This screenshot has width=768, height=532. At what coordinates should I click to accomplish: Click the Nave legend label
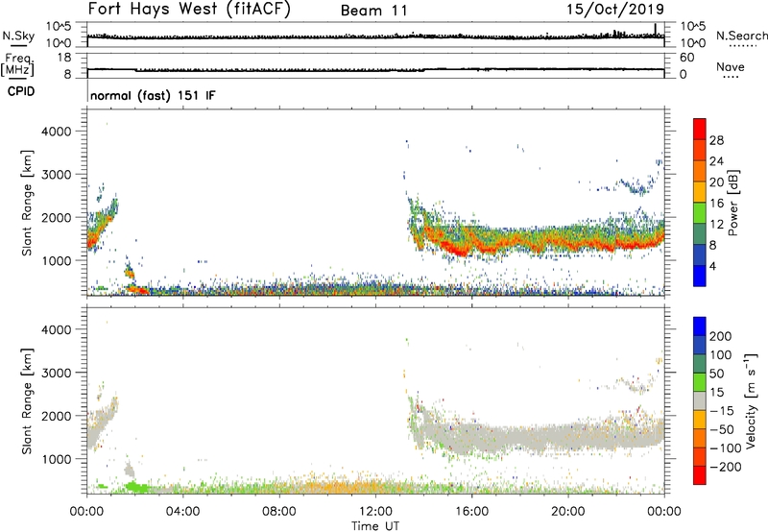(x=730, y=66)
